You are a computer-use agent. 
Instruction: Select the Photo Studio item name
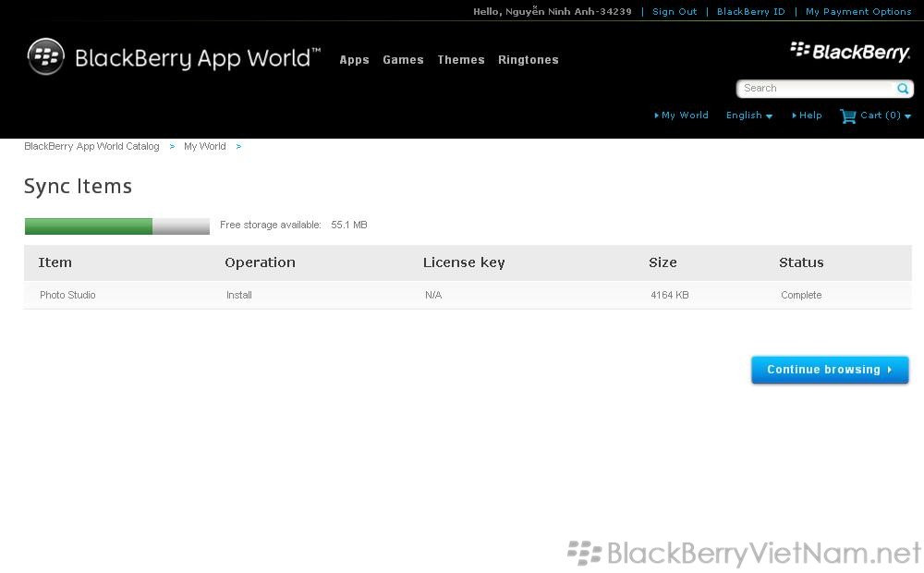tap(67, 295)
